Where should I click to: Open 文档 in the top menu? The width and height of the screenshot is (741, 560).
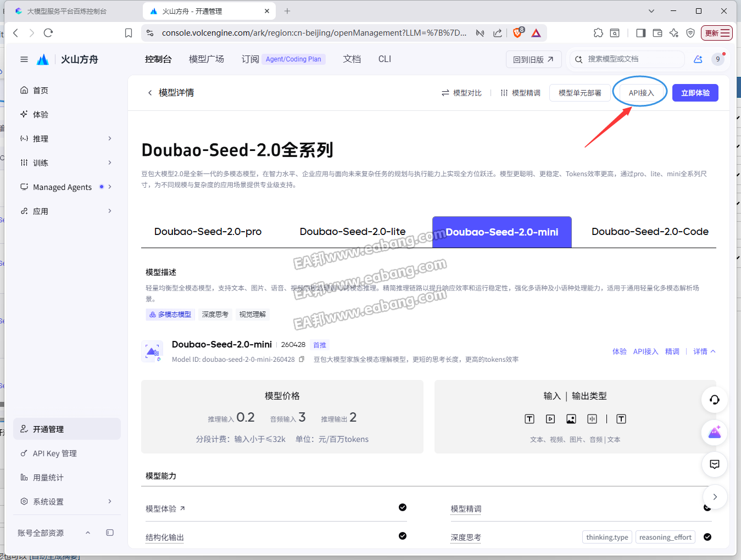[352, 59]
